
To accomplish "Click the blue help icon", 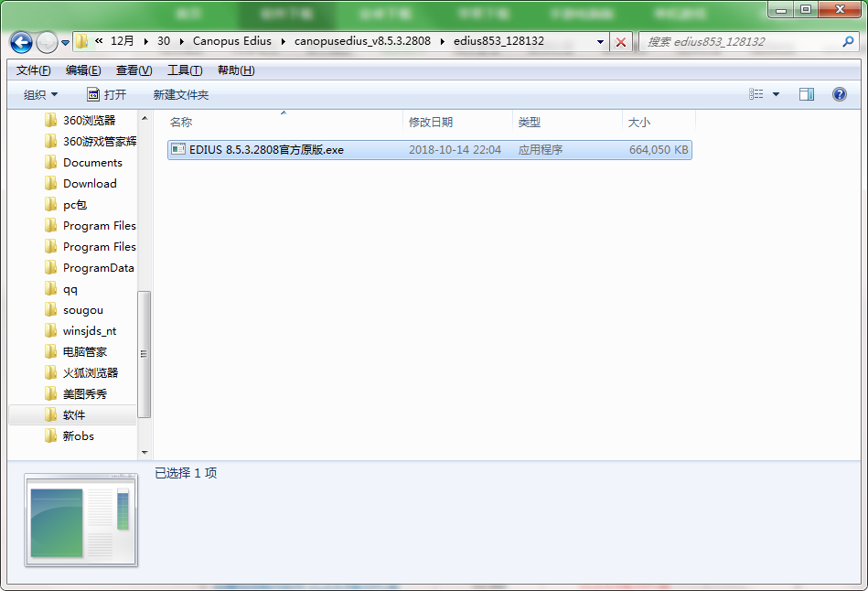I will coord(840,94).
